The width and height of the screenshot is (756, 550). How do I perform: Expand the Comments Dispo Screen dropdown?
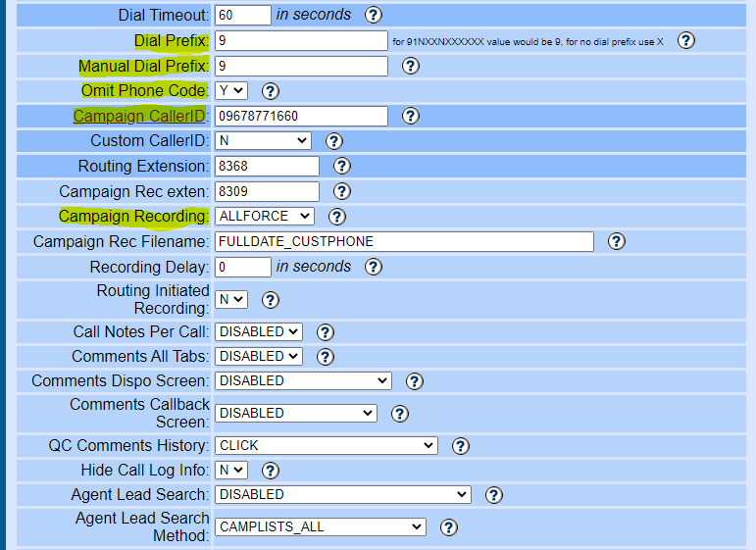[303, 380]
